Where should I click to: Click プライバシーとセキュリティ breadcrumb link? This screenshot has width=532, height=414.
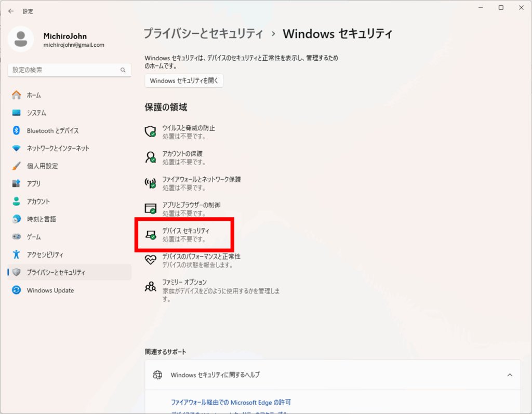click(x=203, y=34)
